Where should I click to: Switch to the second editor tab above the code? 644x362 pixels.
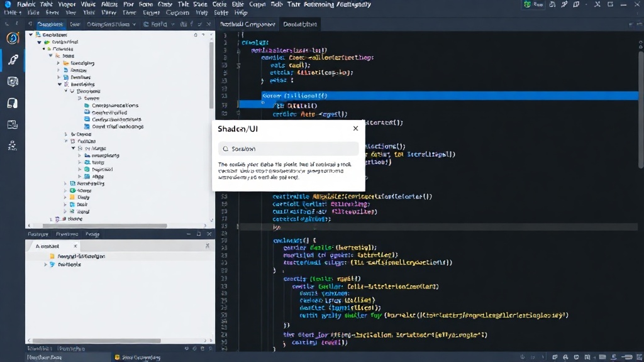pyautogui.click(x=300, y=25)
